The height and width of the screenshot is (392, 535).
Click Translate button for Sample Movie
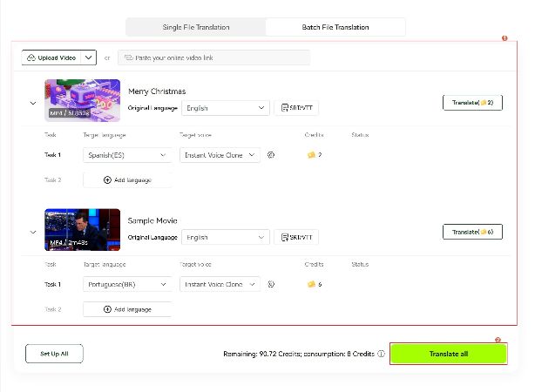pos(472,232)
